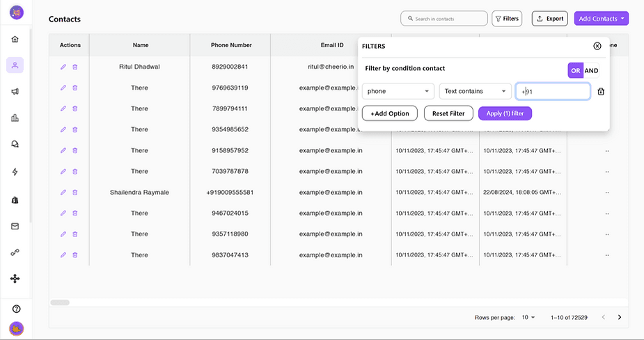Change rows per page dropdown
644x340 pixels.
pos(528,317)
